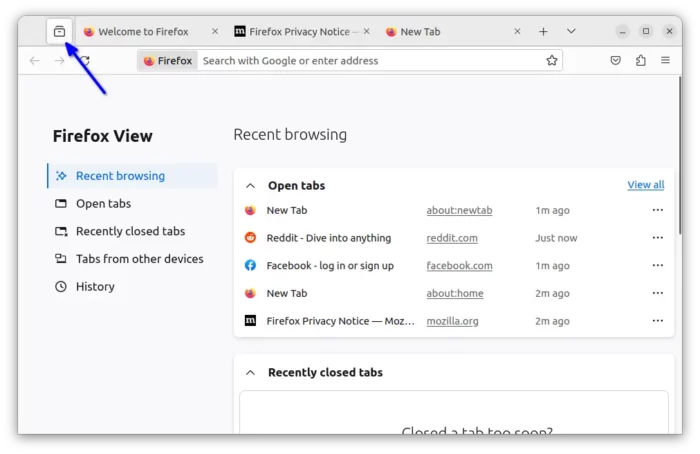The height and width of the screenshot is (454, 700).
Task: Click the Mozilla favicon in open tabs list
Action: pyautogui.click(x=250, y=321)
